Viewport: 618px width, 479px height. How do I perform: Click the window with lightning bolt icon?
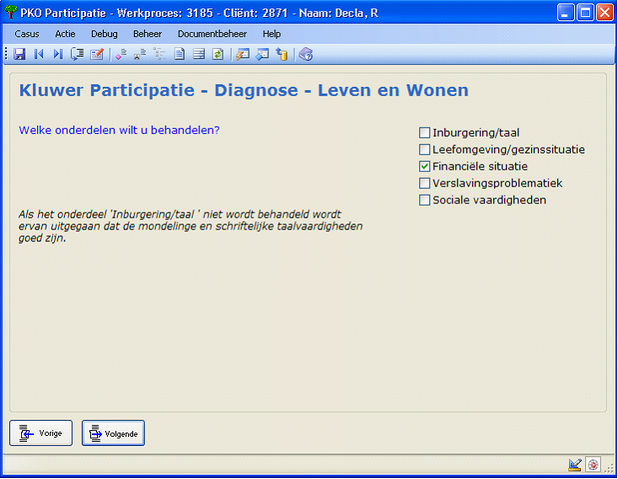tap(242, 54)
